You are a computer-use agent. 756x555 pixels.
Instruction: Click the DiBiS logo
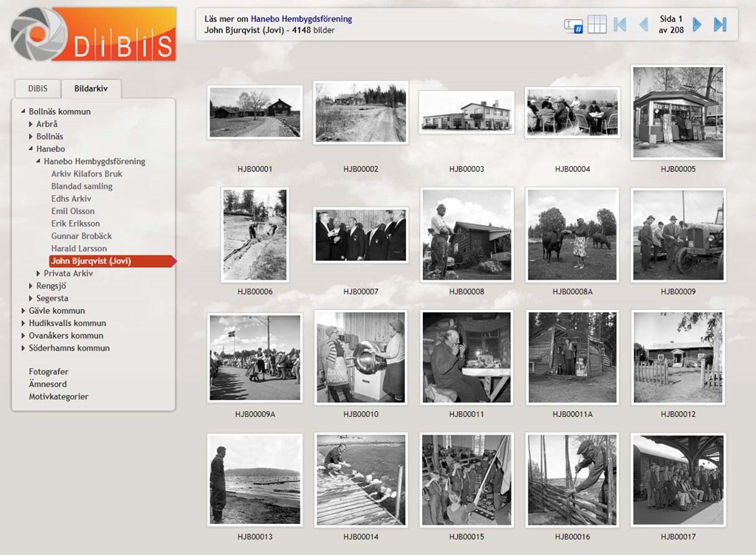[94, 34]
